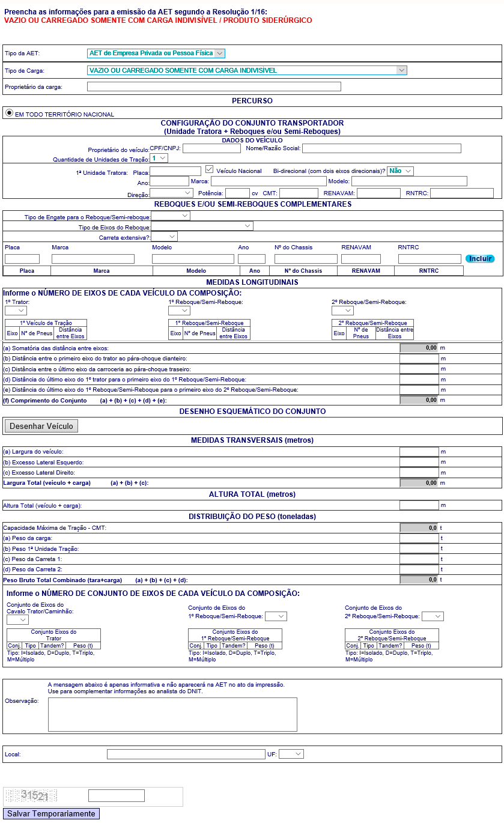Select EM TODO TERRITÓRIO NACIONAL radio button

9,112
